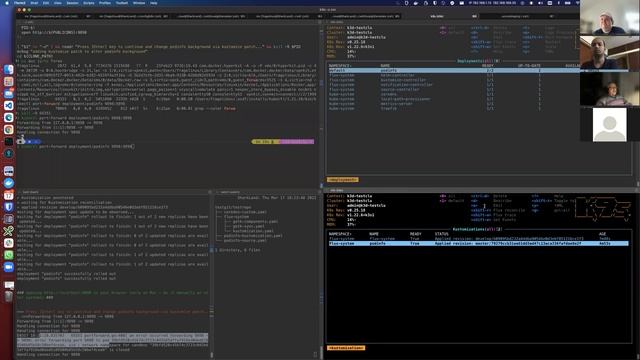Screen dimensions: 640x360
Task: Open the Help menu
Action: 153,3
